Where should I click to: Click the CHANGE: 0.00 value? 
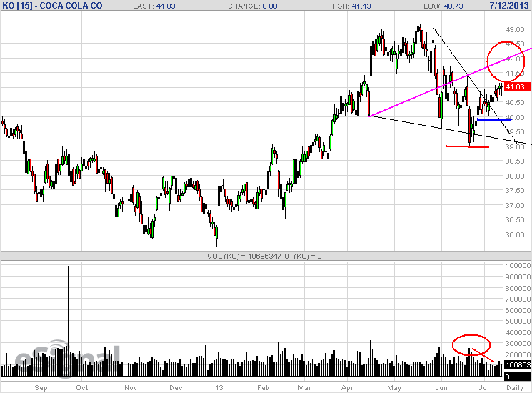point(252,6)
